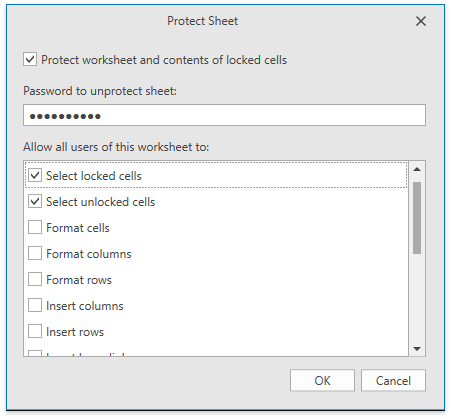Image resolution: width=451 pixels, height=419 pixels.
Task: Close the Protect Sheet dialog
Action: [x=421, y=21]
